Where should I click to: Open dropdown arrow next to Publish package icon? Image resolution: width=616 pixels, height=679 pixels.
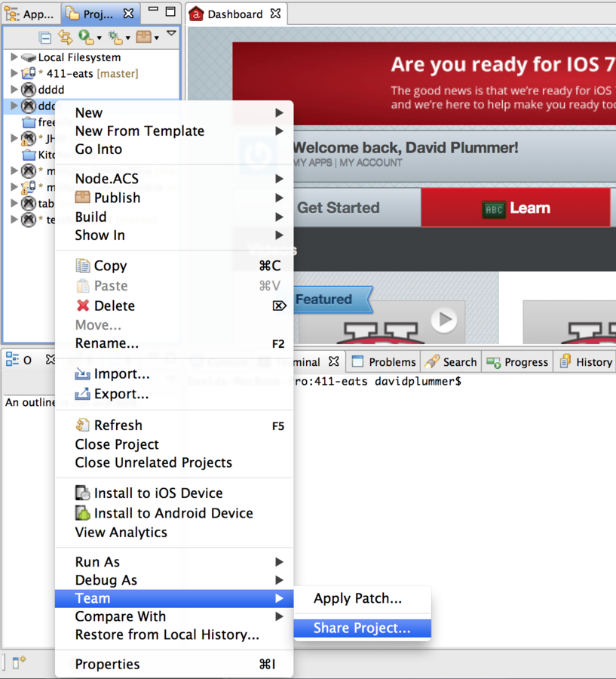[x=156, y=38]
